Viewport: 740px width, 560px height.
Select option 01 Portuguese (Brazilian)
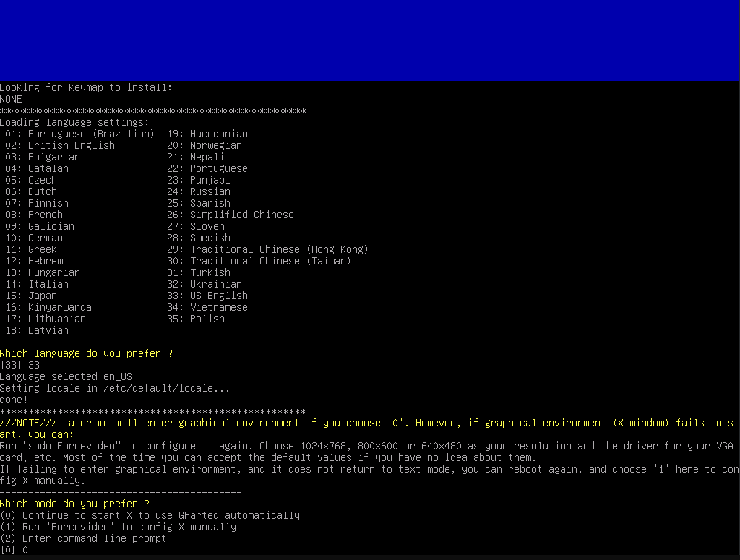(x=79, y=134)
